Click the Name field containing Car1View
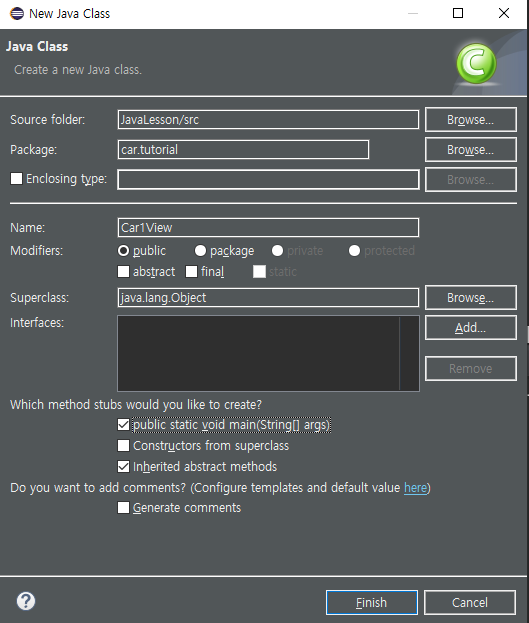The image size is (529, 623). (268, 228)
